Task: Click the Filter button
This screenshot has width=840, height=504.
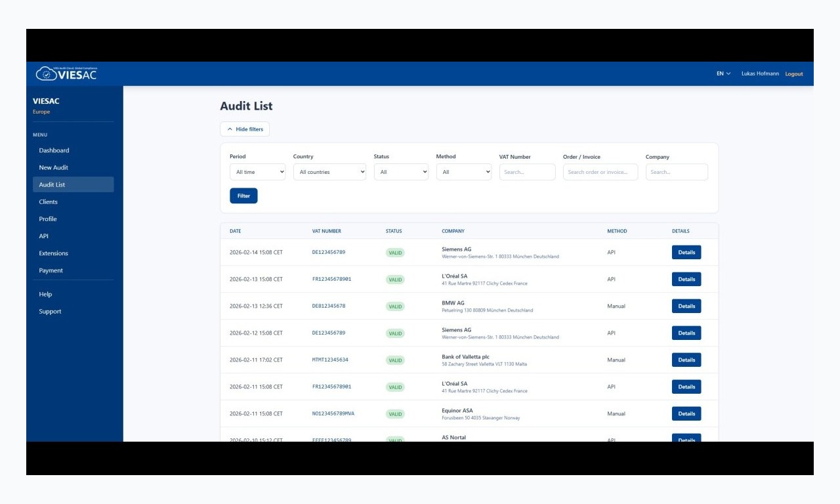Action: coord(243,196)
